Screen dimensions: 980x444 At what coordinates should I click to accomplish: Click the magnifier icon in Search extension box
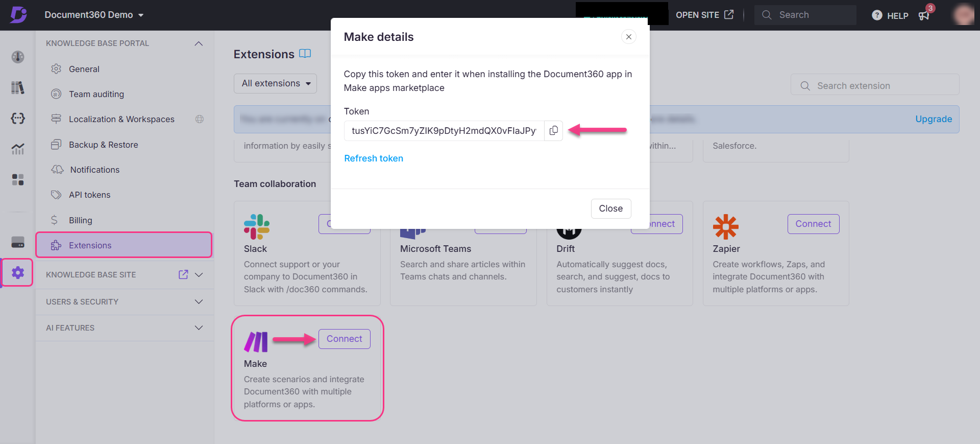[x=805, y=86]
